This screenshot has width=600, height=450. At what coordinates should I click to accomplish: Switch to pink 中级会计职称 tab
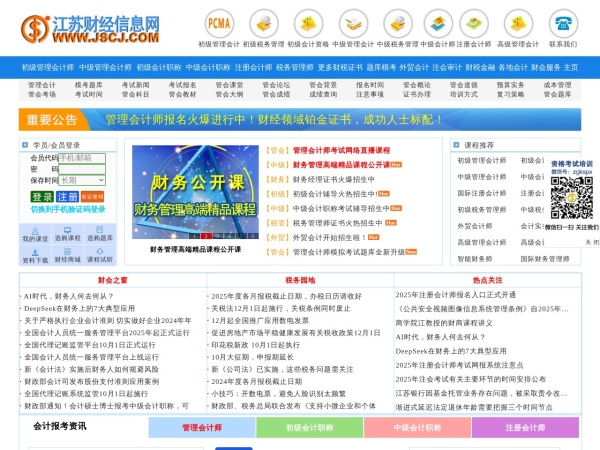(x=417, y=427)
